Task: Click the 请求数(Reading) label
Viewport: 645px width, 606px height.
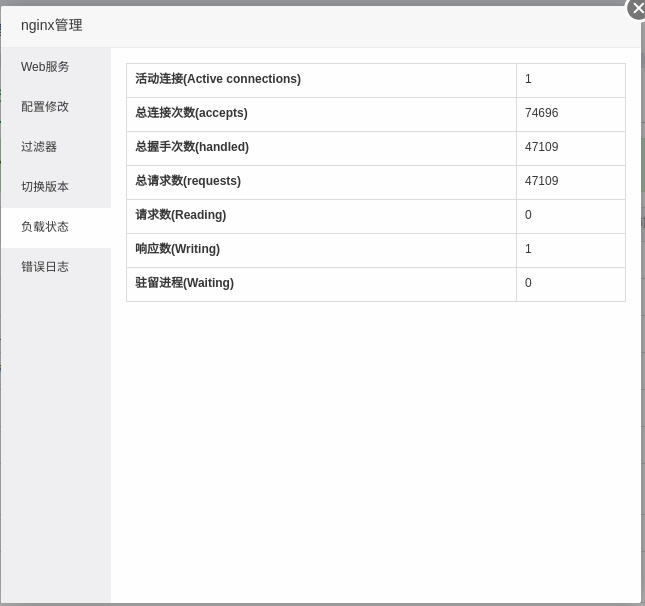Action: [181, 215]
